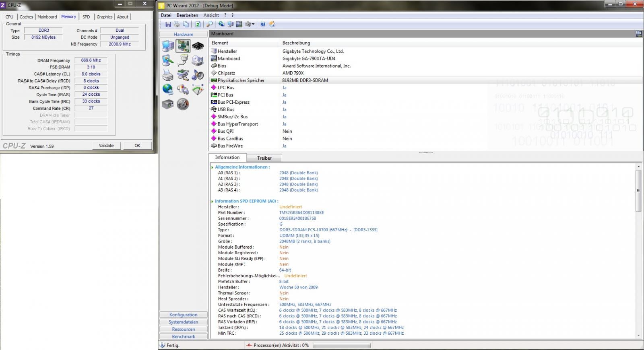Refresh data with the green refresh icon
Viewport: 644px width, 350px height.
point(198,24)
